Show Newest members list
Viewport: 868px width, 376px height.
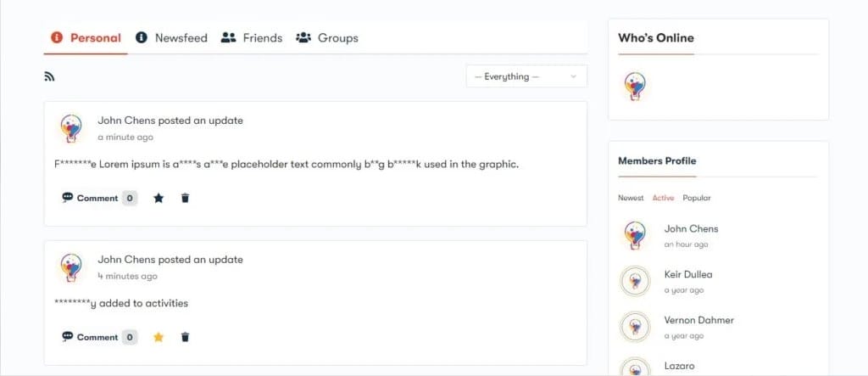point(631,198)
